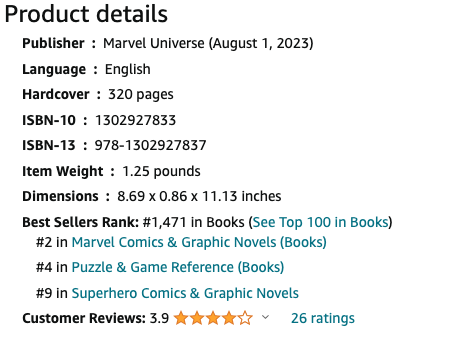Open Marvel Comics & Graphic Novels category

pyautogui.click(x=199, y=242)
